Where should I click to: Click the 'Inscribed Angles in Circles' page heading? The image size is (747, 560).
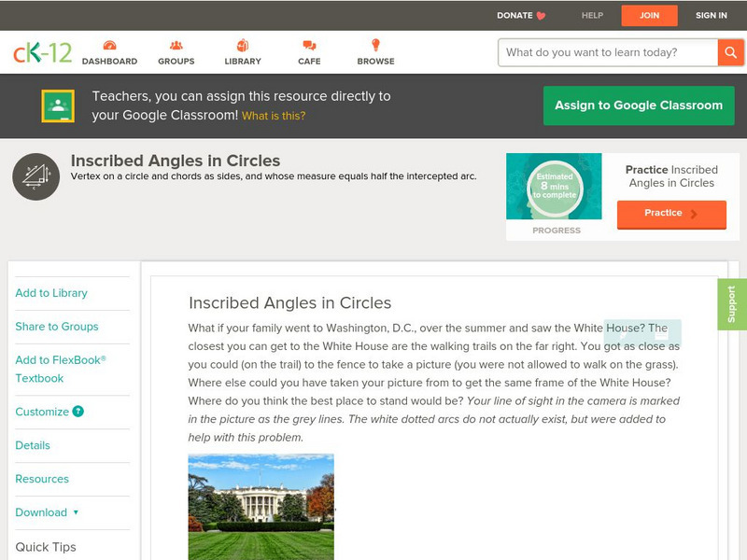click(176, 161)
